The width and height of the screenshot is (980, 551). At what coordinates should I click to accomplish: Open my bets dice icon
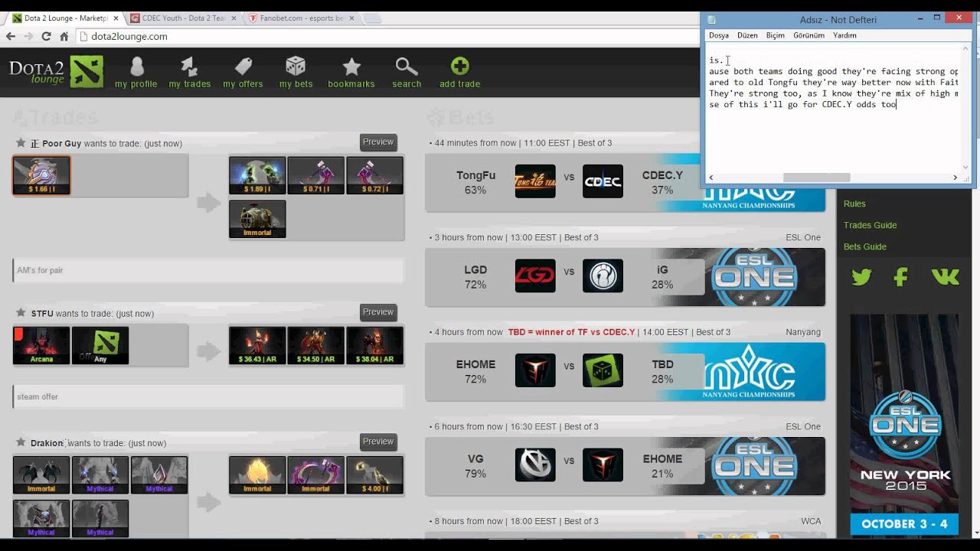pyautogui.click(x=296, y=67)
